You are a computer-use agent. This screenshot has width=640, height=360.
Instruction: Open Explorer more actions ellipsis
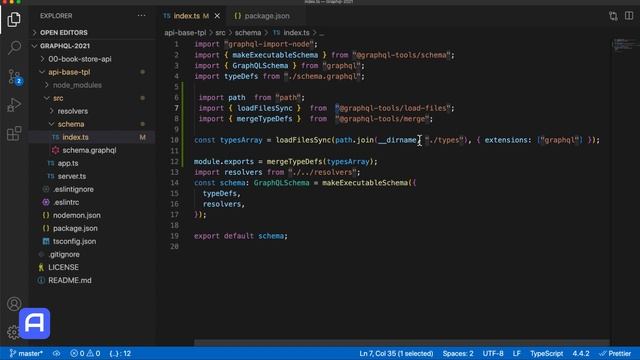[141, 16]
